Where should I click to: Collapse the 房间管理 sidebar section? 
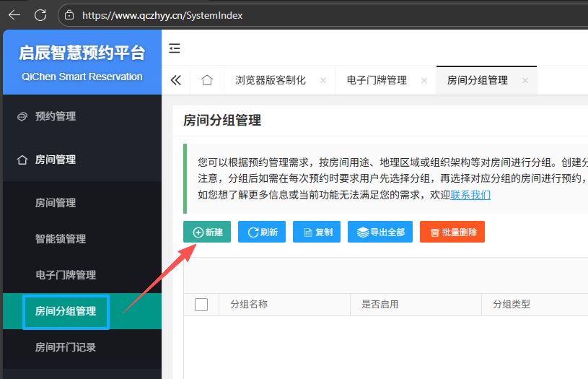pos(56,160)
